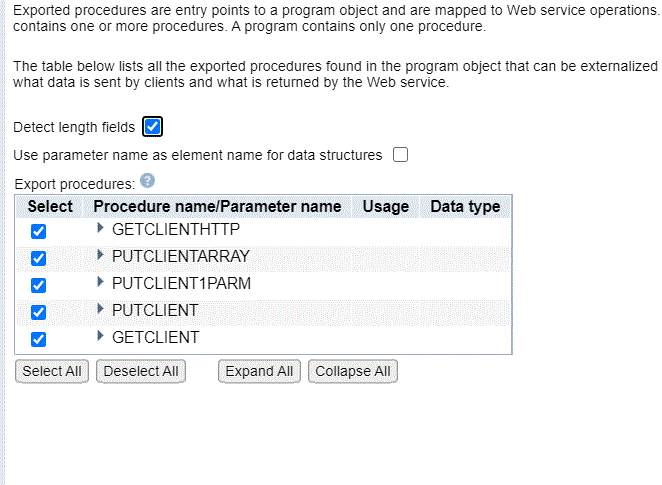
Task: Select the PUTCLIENT1PARM row label
Action: click(x=182, y=283)
